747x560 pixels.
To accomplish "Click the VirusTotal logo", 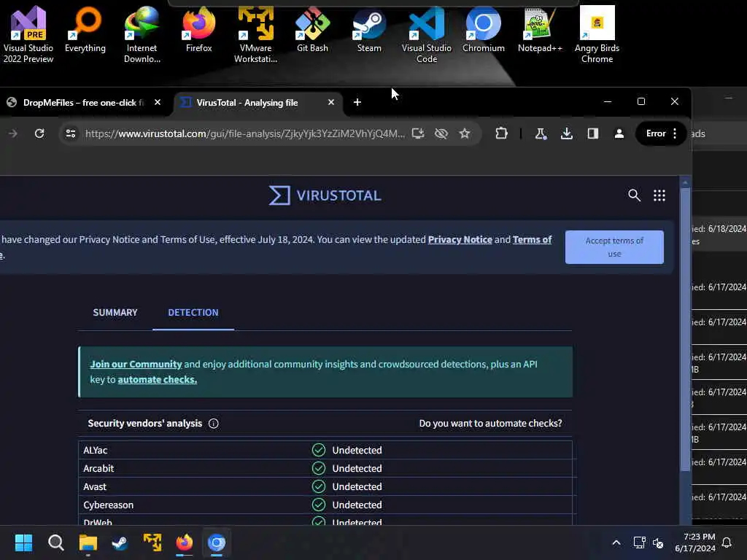I will pos(325,195).
